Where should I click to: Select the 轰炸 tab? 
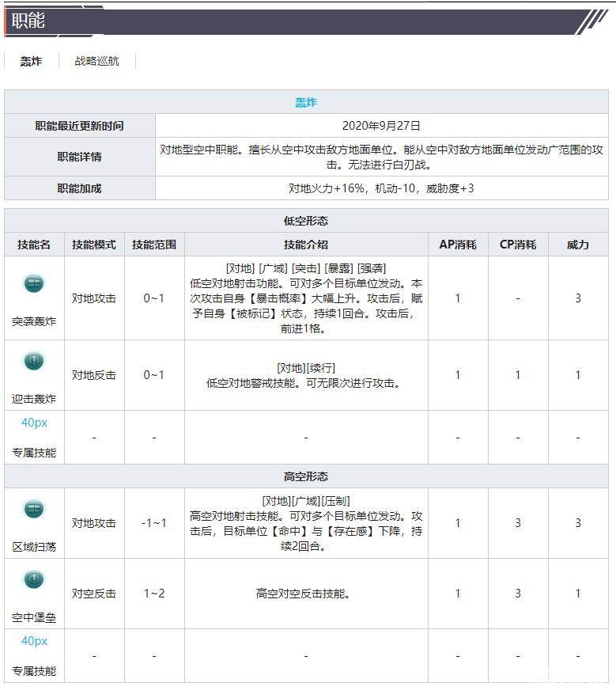click(x=31, y=61)
